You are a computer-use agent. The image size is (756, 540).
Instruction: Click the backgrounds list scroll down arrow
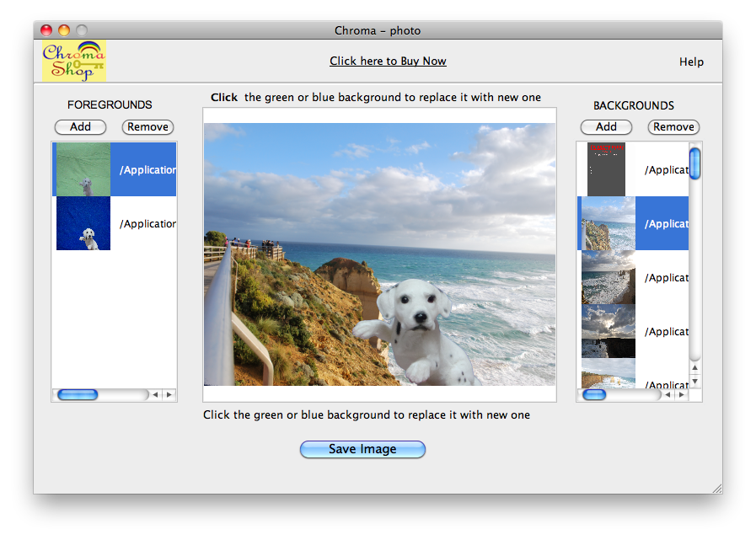(x=695, y=382)
